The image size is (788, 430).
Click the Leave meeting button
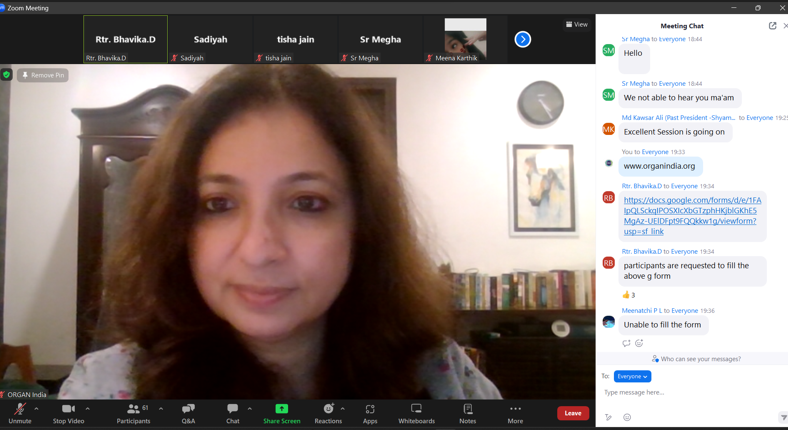click(572, 412)
